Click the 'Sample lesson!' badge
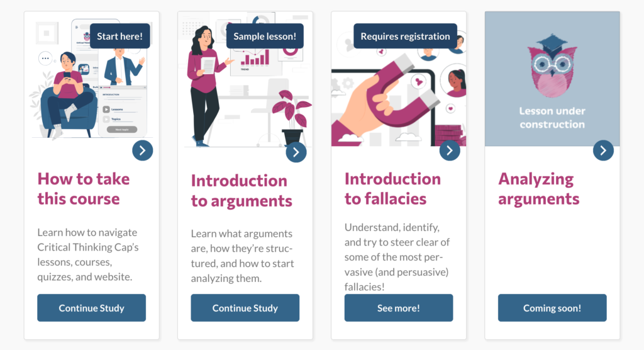This screenshot has height=350, width=644. pos(265,36)
